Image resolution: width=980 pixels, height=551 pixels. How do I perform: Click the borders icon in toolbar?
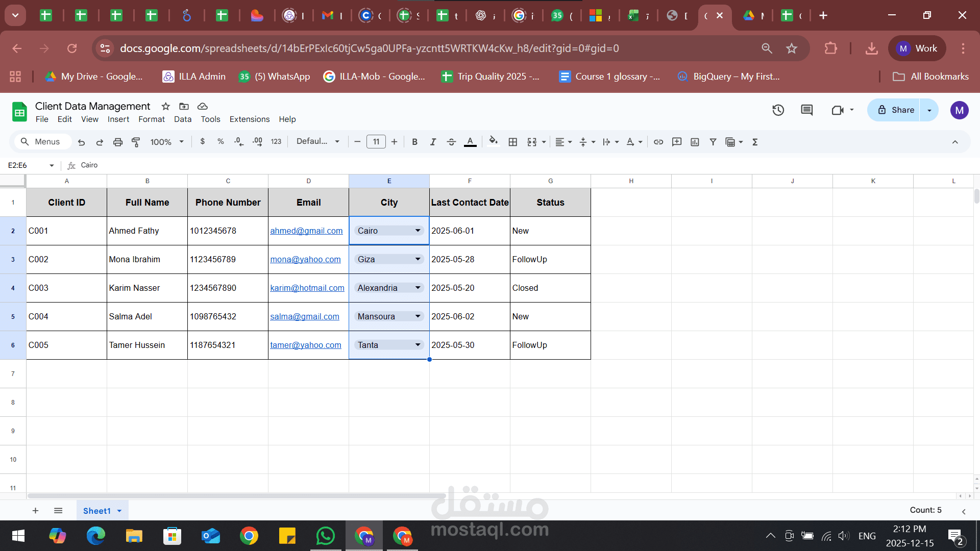tap(513, 142)
